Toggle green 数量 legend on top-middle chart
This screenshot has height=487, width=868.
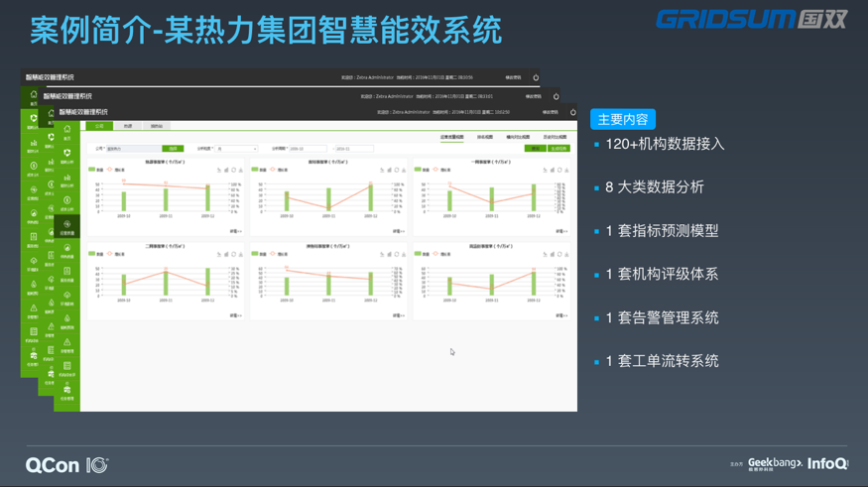pyautogui.click(x=259, y=170)
